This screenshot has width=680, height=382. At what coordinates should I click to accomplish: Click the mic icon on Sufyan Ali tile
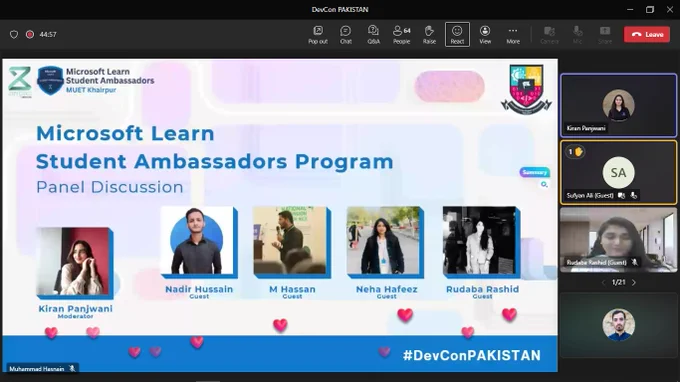coord(634,196)
